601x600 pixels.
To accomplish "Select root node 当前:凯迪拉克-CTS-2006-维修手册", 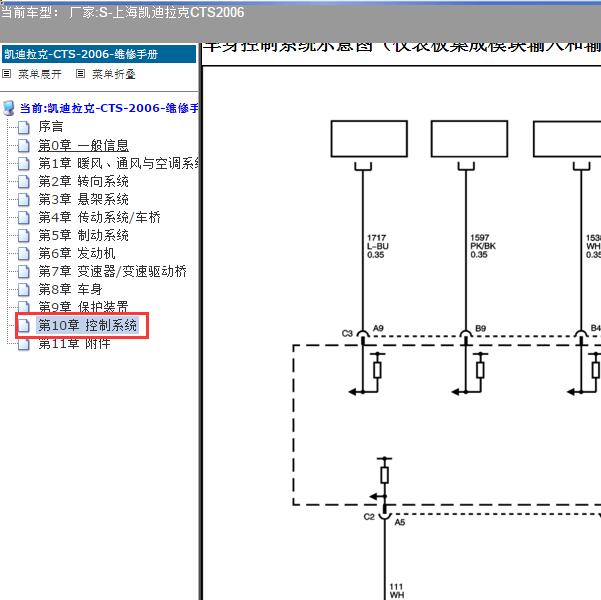I will pos(109,108).
